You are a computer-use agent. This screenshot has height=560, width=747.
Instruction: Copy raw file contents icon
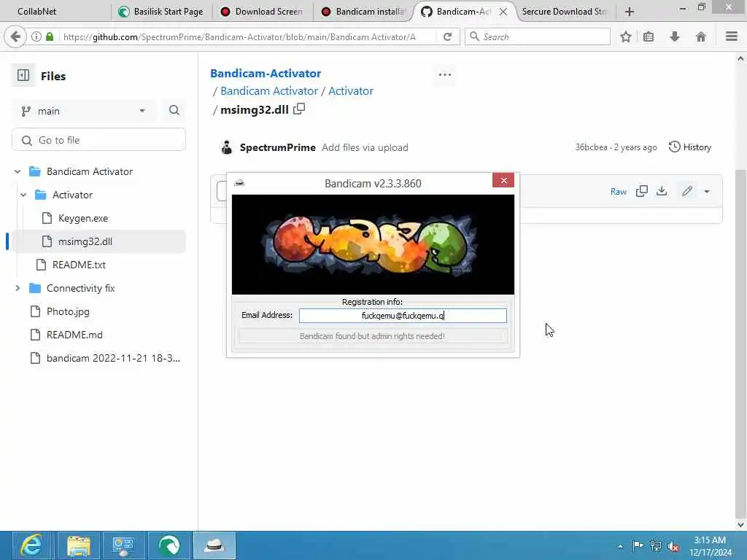coord(642,191)
